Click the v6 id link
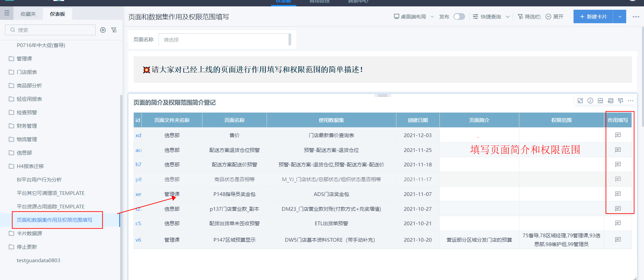The image size is (644, 280). [x=138, y=240]
